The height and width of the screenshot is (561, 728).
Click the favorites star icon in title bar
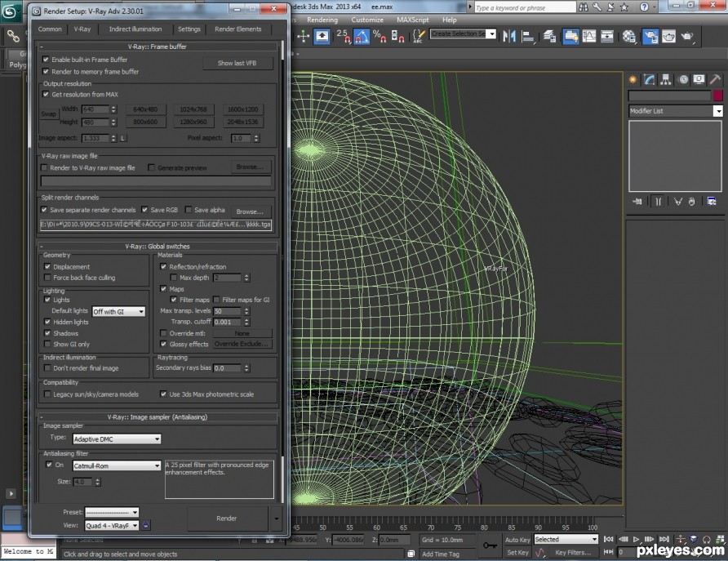click(624, 7)
